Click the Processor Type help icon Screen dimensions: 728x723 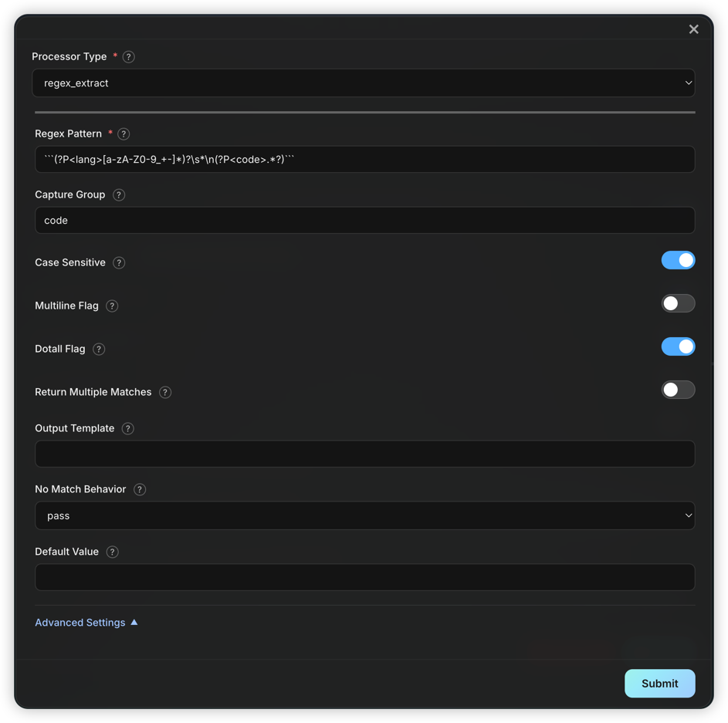(x=129, y=56)
